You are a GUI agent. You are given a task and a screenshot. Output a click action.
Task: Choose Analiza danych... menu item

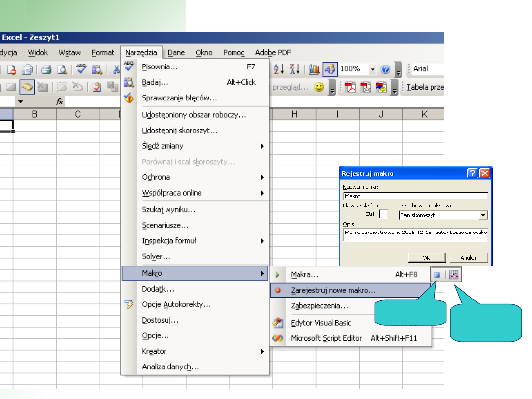point(195,367)
